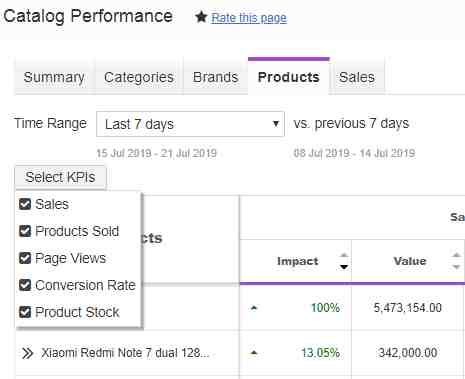Click the star icon beside Rate this page
The width and height of the screenshot is (465, 379).
pos(201,17)
